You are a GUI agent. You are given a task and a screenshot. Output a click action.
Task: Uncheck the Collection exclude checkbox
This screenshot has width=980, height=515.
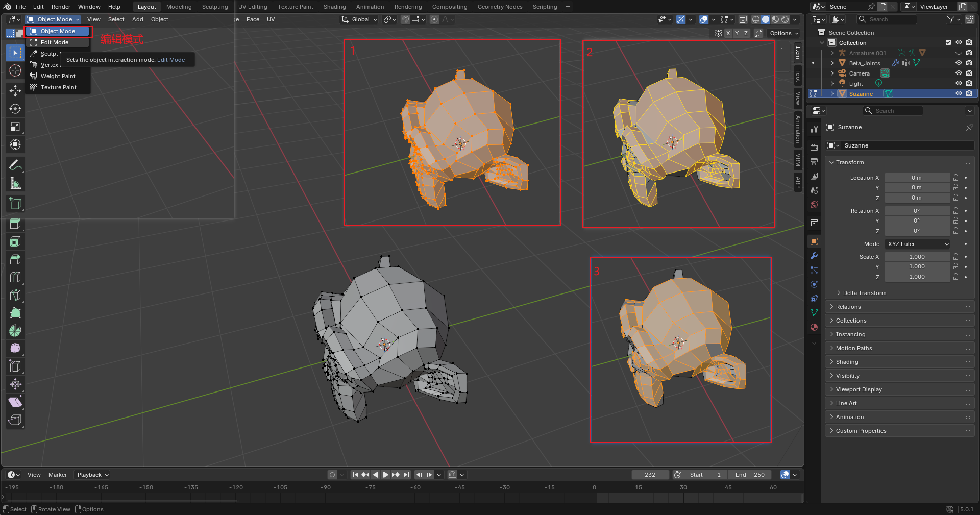coord(948,42)
